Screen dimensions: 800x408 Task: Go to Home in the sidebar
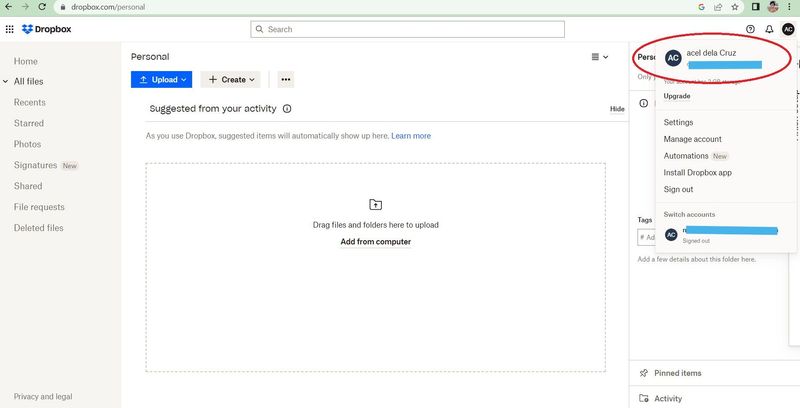[26, 61]
